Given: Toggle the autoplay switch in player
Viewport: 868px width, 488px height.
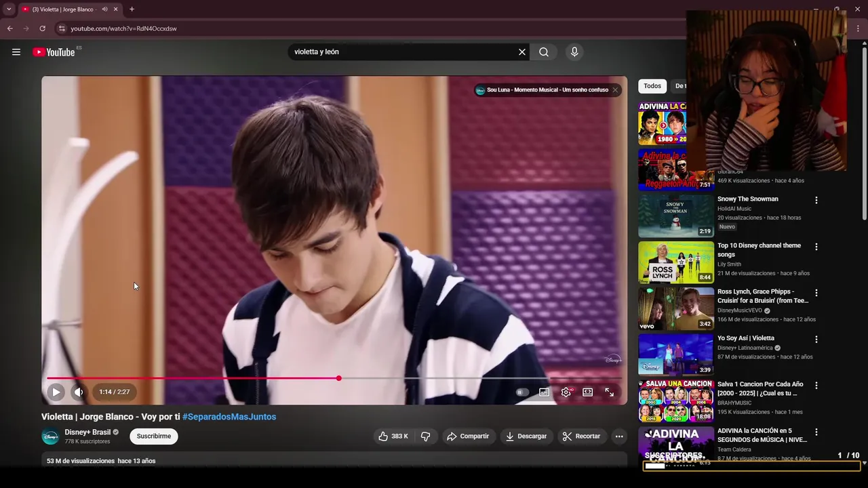Looking at the screenshot, I should (521, 392).
